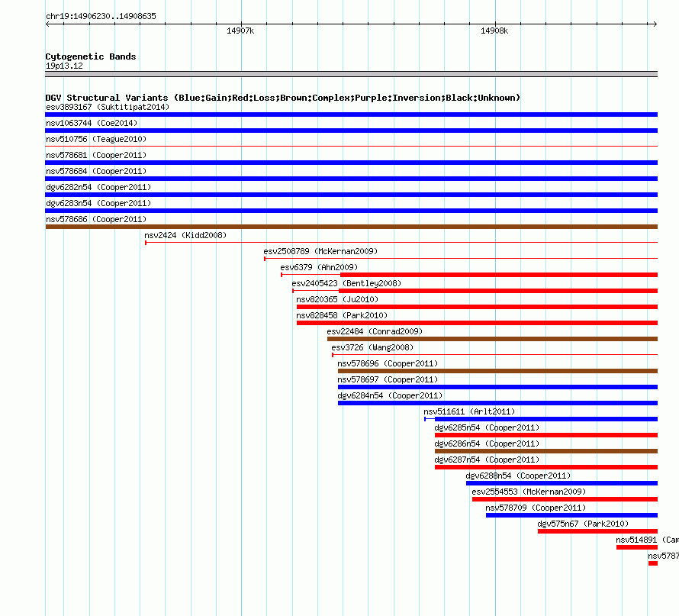Click the esv3893167 (Suktitipat2014) variant label
This screenshot has height=616, width=679.
click(108, 107)
